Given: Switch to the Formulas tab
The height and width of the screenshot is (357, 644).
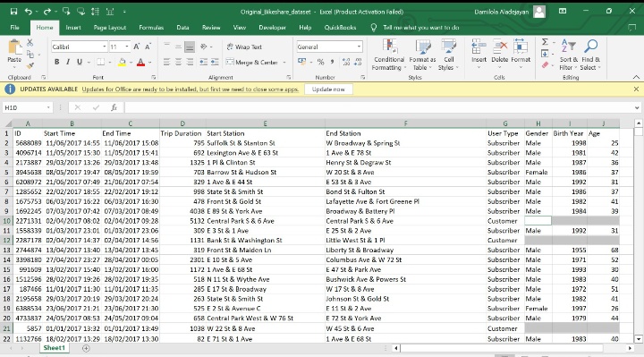Looking at the screenshot, I should point(151,28).
